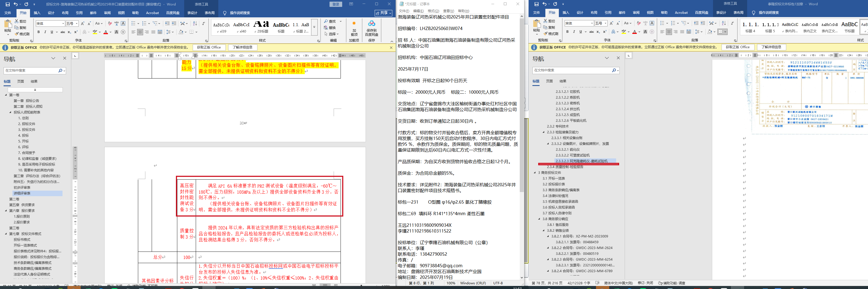Screen dimensions: 868x289
Task: Switch to 审阅 tab in left Word window
Action: pyautogui.click(x=107, y=13)
